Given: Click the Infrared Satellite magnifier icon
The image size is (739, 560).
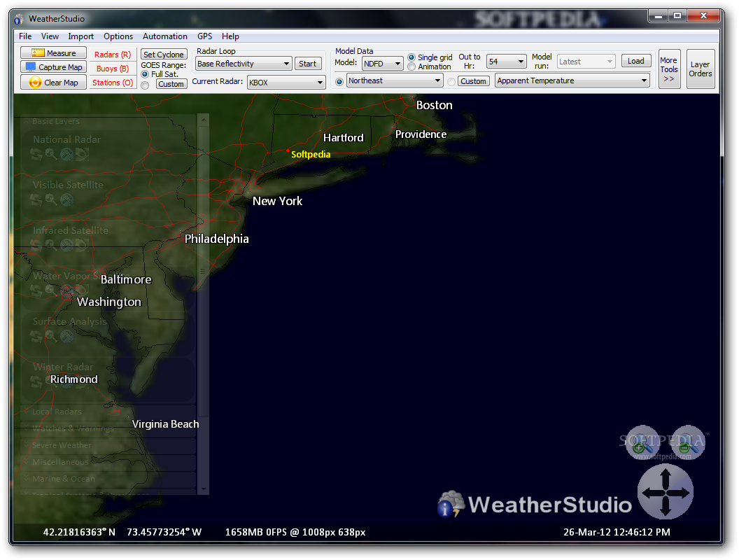Looking at the screenshot, I should 51,245.
